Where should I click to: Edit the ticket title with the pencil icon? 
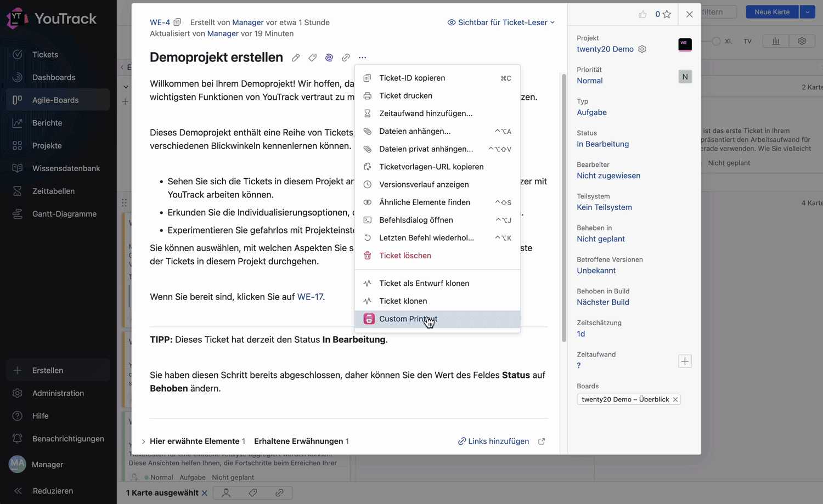tap(296, 57)
